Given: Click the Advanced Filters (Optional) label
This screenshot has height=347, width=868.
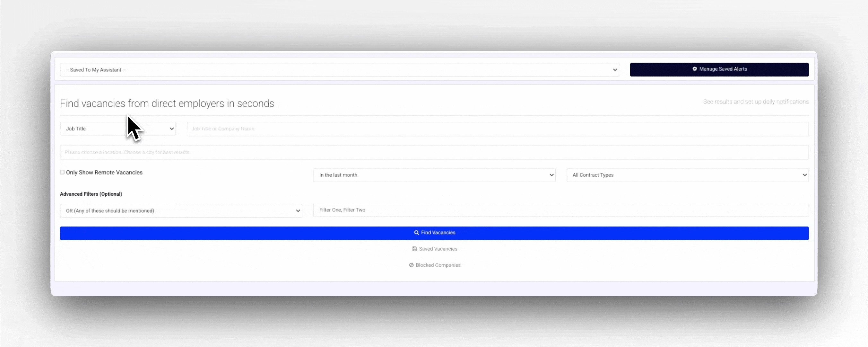Looking at the screenshot, I should (x=91, y=194).
